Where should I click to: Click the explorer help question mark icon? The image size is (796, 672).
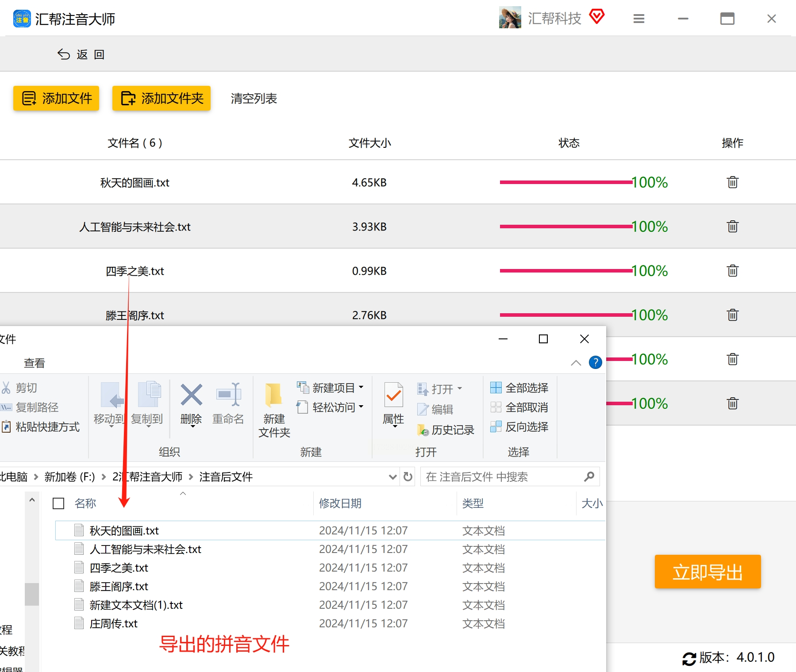[x=596, y=362]
